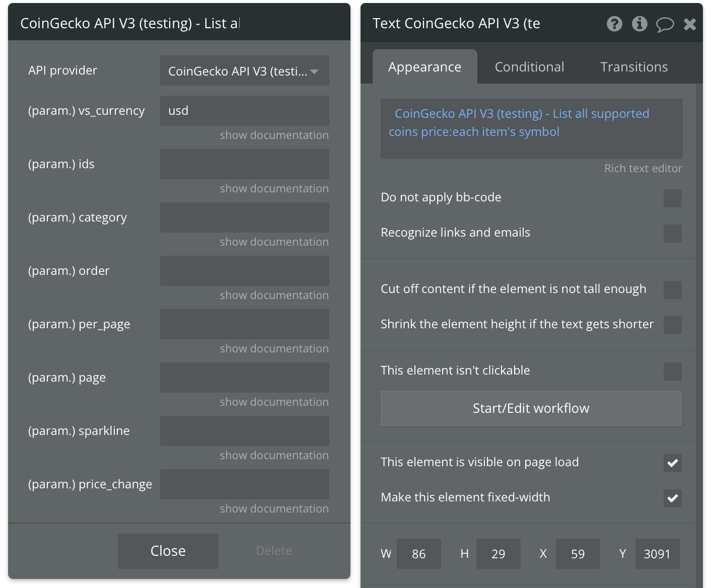Image resolution: width=711 pixels, height=588 pixels.
Task: Close the Text CoinGecko property panel
Action: (690, 24)
